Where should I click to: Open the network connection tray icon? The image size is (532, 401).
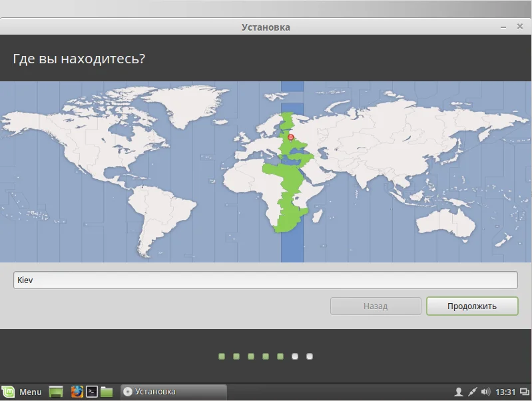(x=472, y=392)
